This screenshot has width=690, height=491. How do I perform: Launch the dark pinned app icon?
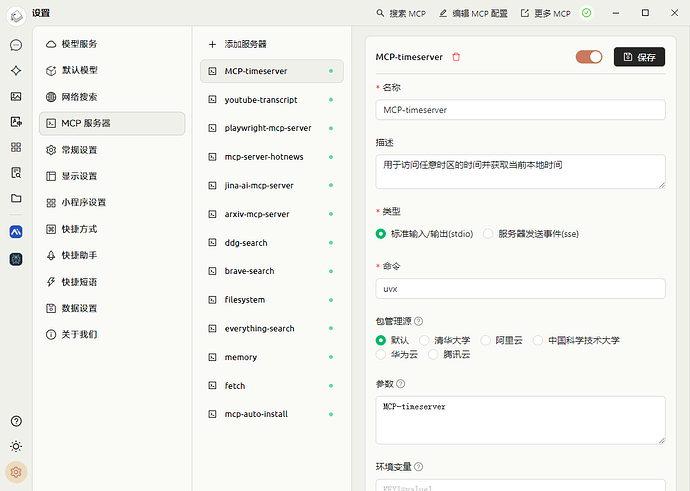16,259
